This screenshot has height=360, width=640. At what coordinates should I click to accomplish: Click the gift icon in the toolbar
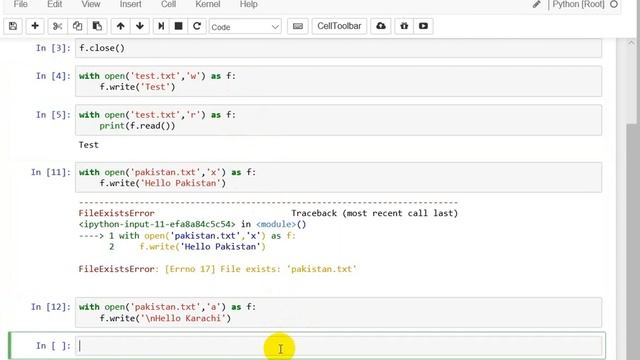404,26
